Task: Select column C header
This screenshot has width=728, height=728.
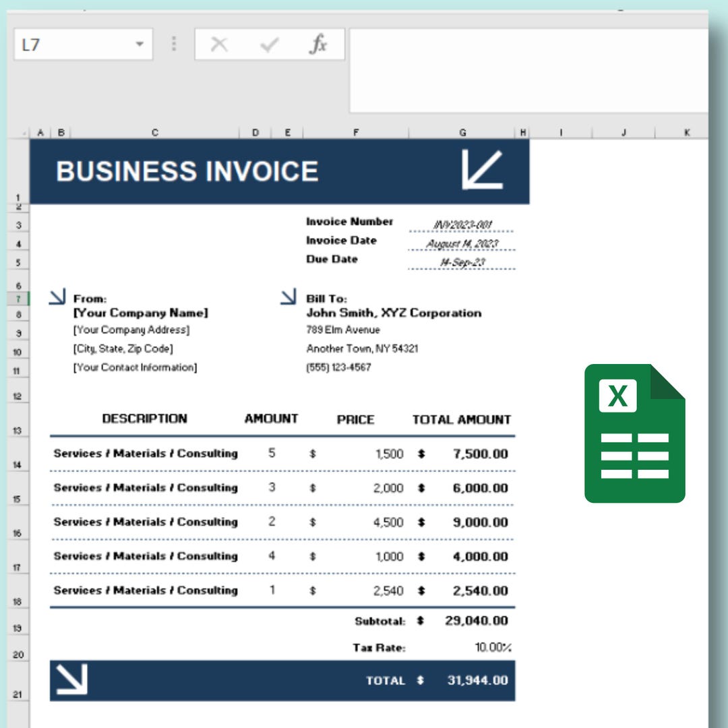Action: [154, 133]
